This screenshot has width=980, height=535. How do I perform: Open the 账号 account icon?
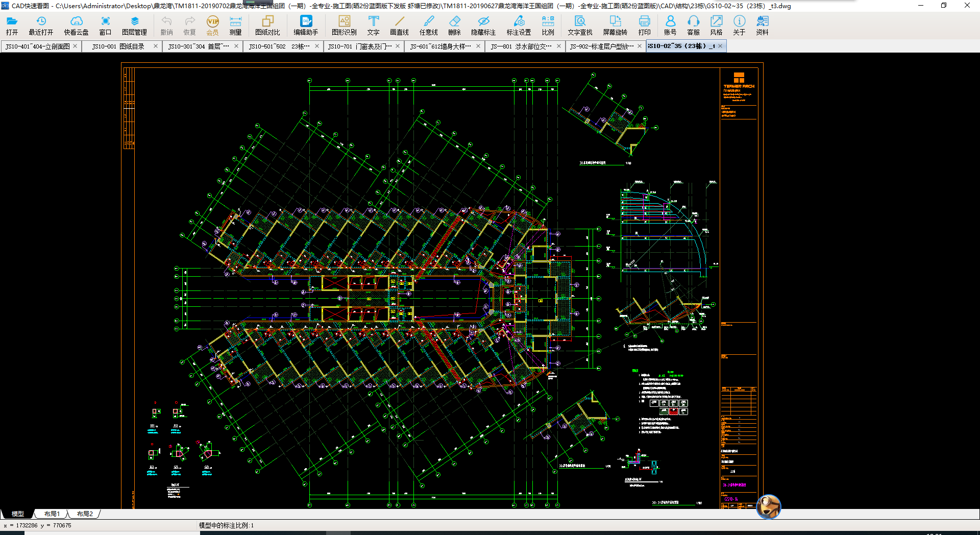tap(670, 26)
